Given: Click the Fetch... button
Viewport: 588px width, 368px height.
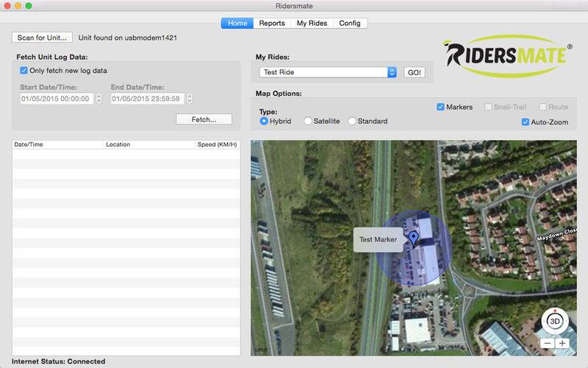Looking at the screenshot, I should (x=204, y=119).
